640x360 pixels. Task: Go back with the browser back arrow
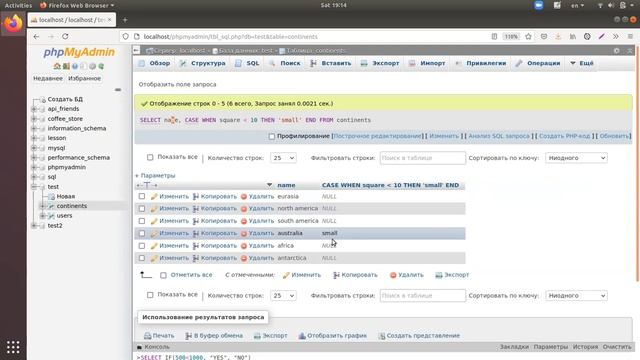pos(36,36)
